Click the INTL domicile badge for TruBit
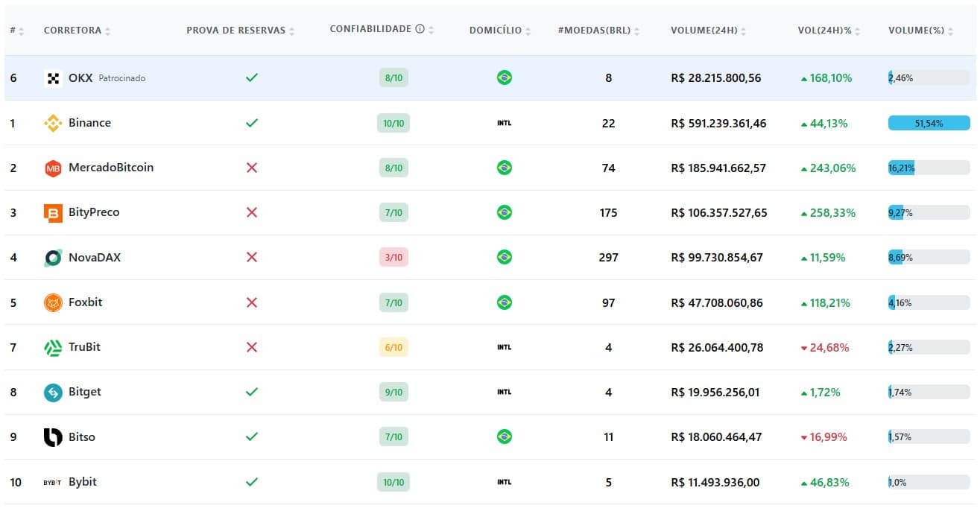 pyautogui.click(x=505, y=347)
